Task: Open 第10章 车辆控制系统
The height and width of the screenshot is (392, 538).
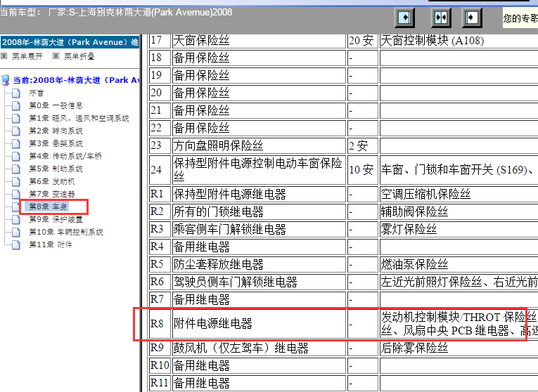Action: click(x=66, y=232)
